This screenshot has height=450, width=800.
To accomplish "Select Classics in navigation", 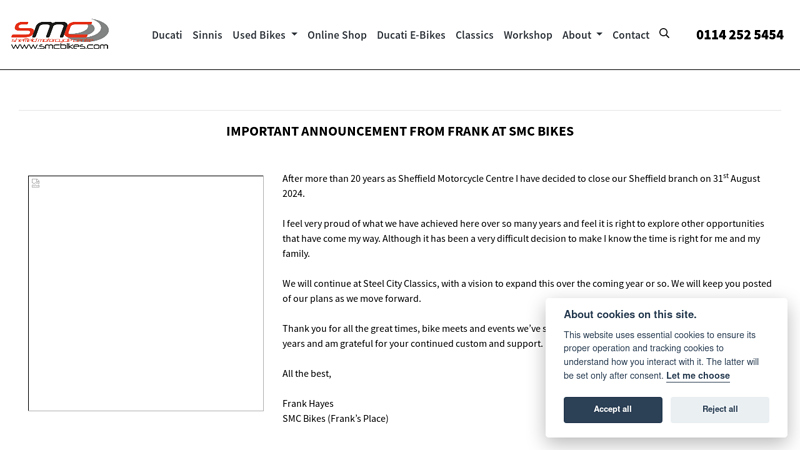I will coord(474,35).
